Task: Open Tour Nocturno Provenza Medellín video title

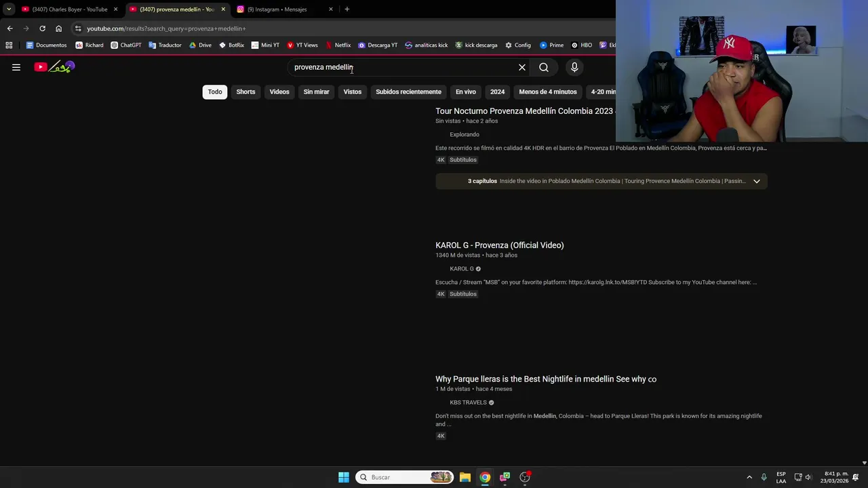Action: [x=524, y=111]
